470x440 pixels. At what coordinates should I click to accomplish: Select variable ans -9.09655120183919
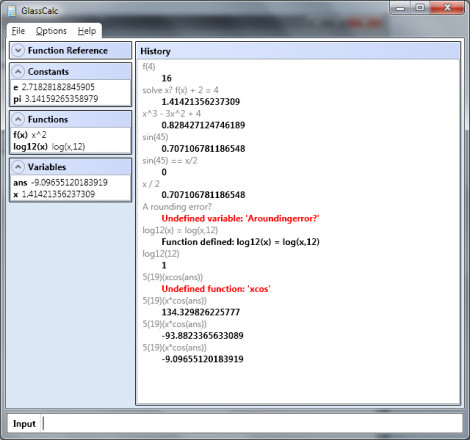(x=60, y=183)
